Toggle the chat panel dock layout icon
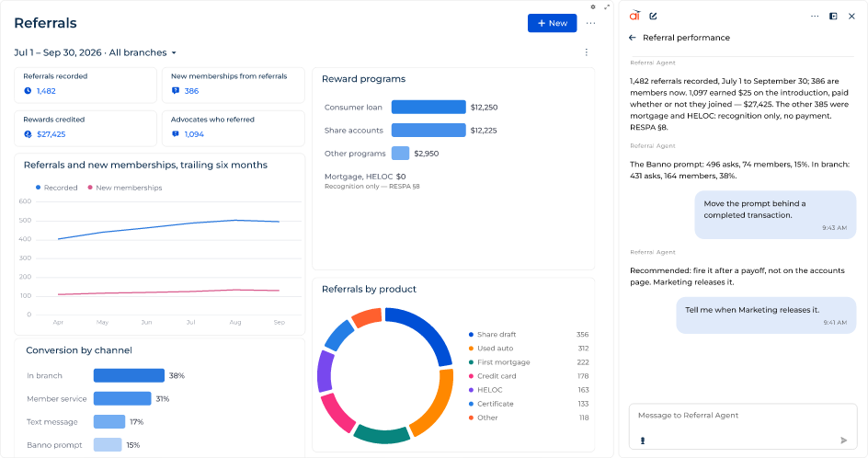The width and height of the screenshot is (868, 458). pyautogui.click(x=833, y=16)
